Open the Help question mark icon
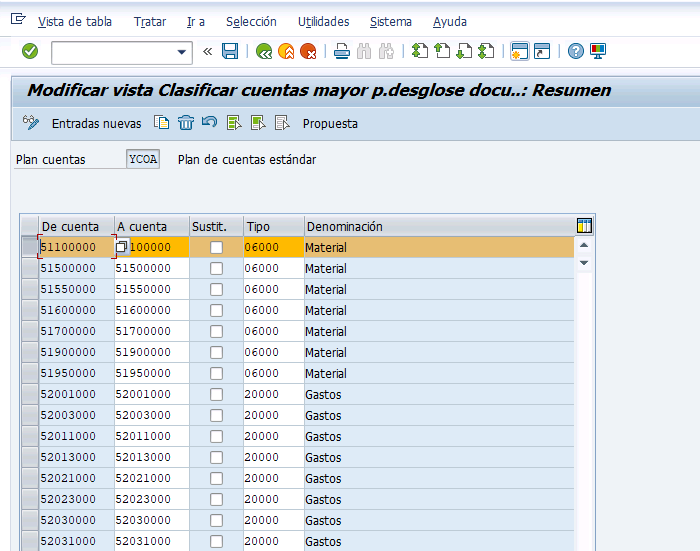This screenshot has width=700, height=551. [575, 51]
